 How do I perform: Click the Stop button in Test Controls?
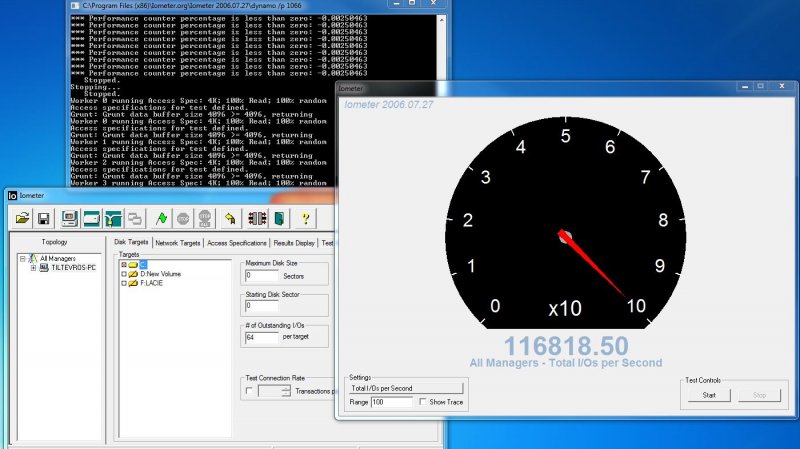pyautogui.click(x=759, y=395)
